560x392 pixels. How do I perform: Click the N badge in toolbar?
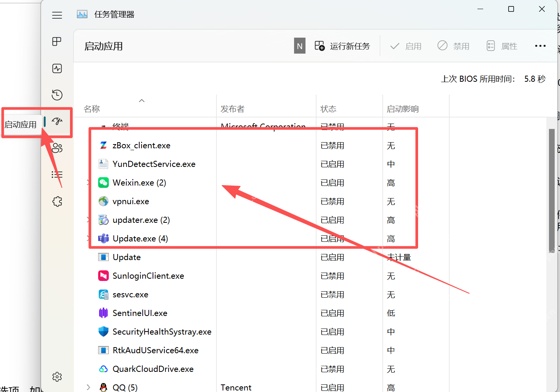tap(300, 46)
